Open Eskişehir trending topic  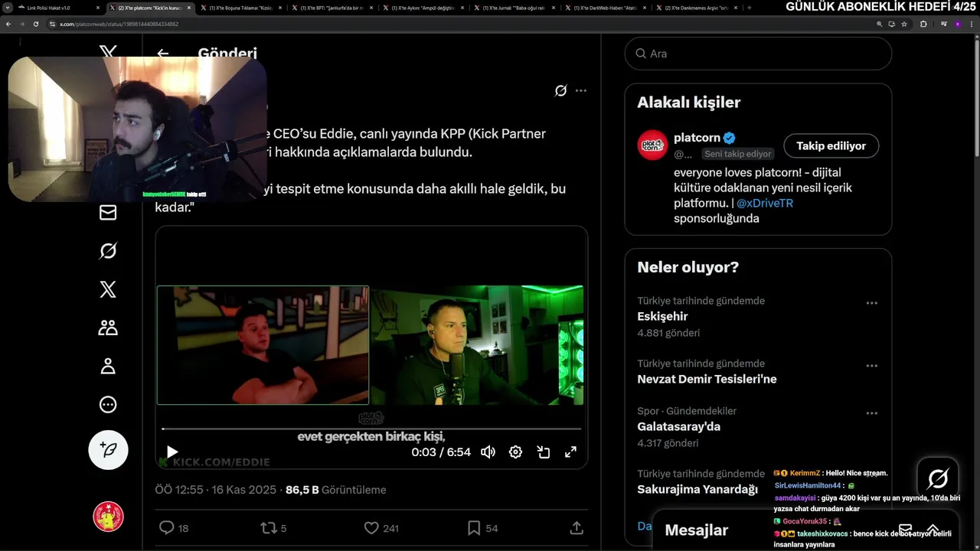click(662, 316)
